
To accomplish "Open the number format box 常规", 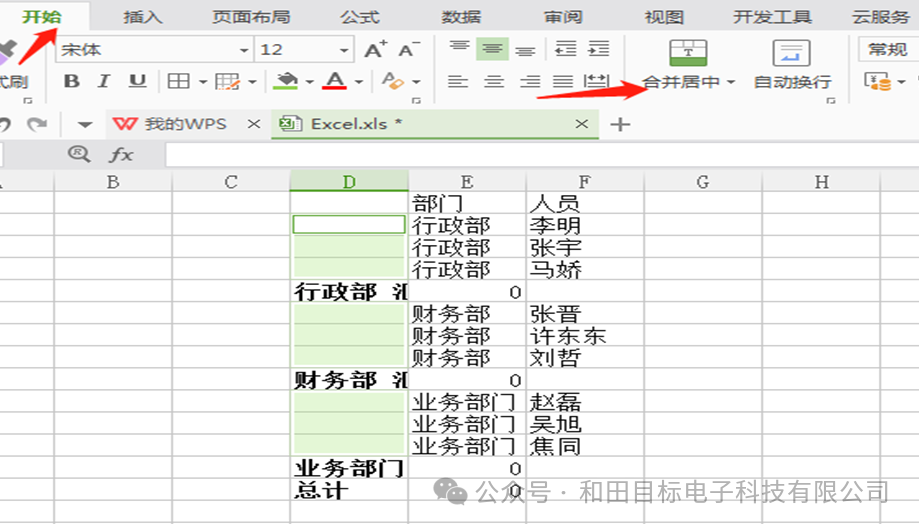I will tap(888, 49).
